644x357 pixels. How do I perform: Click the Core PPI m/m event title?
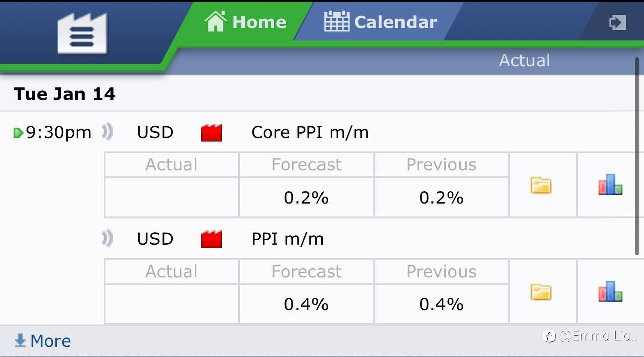[x=309, y=132]
